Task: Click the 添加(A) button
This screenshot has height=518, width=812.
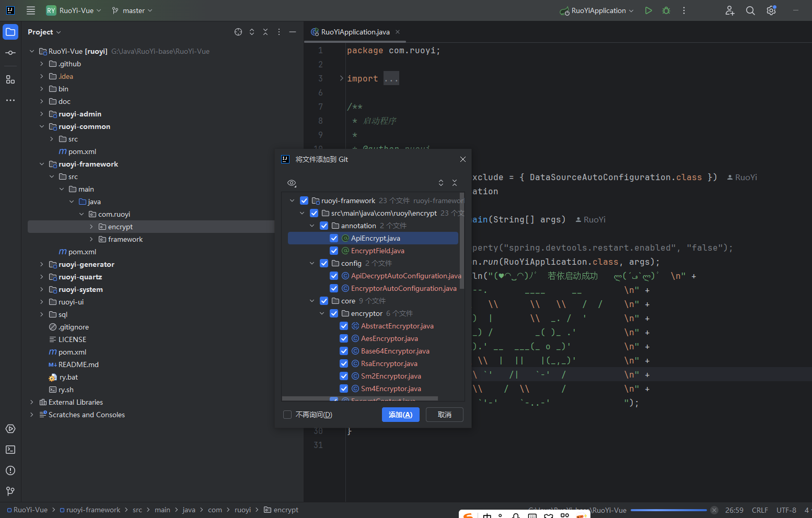Action: click(401, 415)
